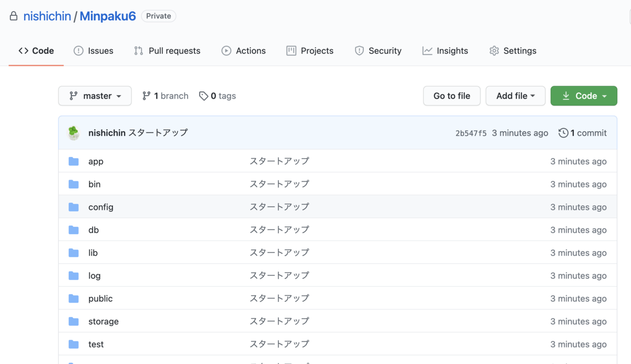Click '3 minutes ago' in the test row

578,345
